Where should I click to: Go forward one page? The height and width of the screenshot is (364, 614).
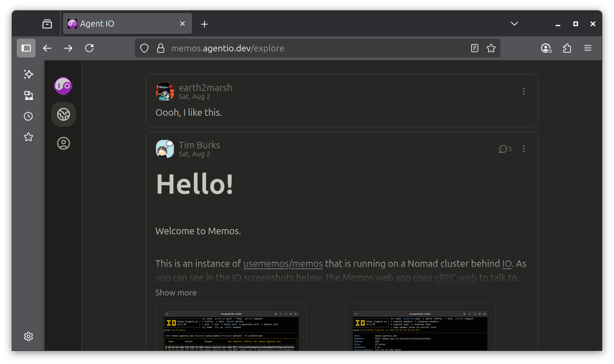tap(68, 48)
